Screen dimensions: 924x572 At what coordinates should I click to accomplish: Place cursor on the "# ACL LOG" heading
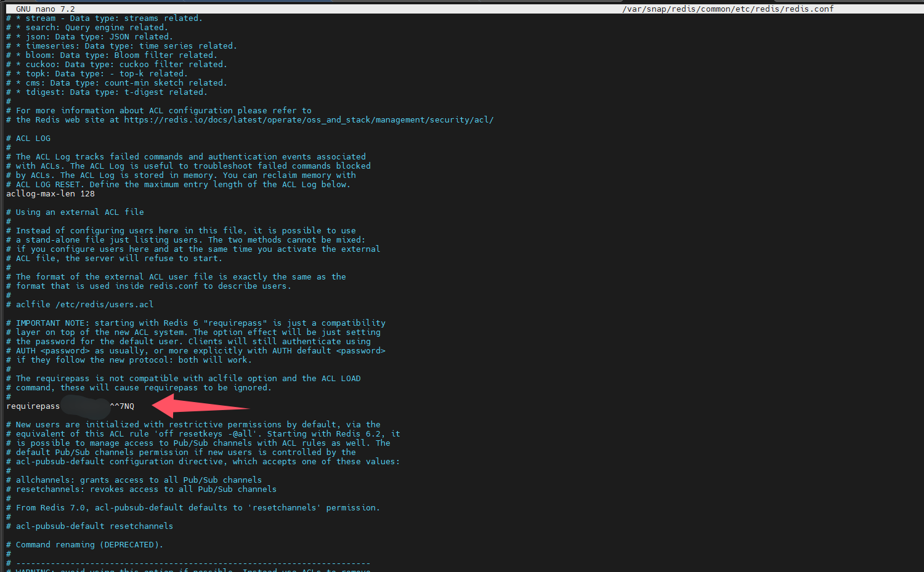point(28,139)
